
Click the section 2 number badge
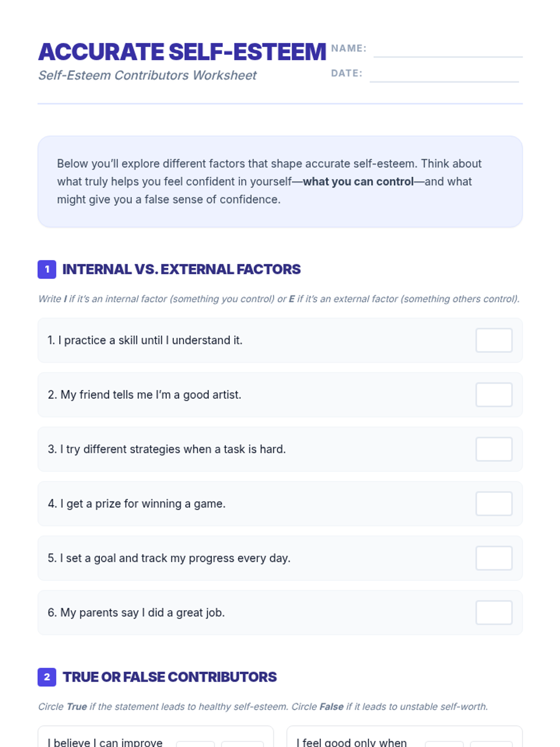point(47,677)
